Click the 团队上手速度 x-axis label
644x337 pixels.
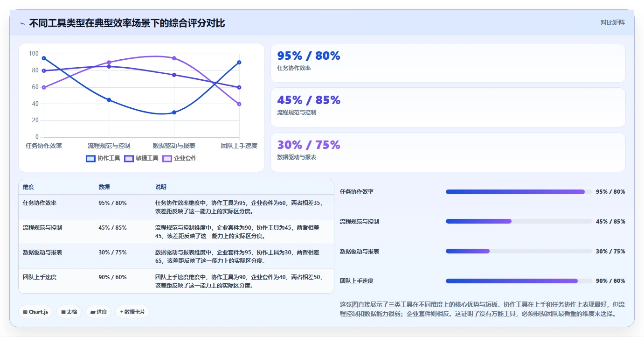tap(239, 146)
